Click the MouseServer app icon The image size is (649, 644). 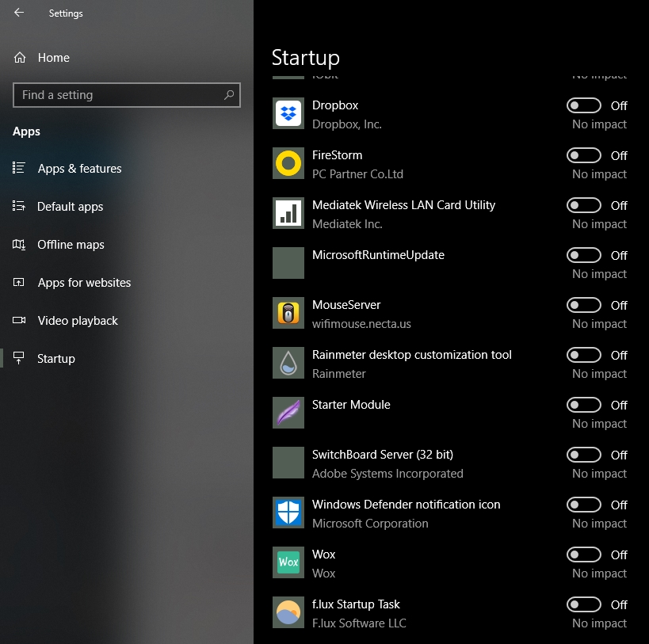click(x=288, y=313)
